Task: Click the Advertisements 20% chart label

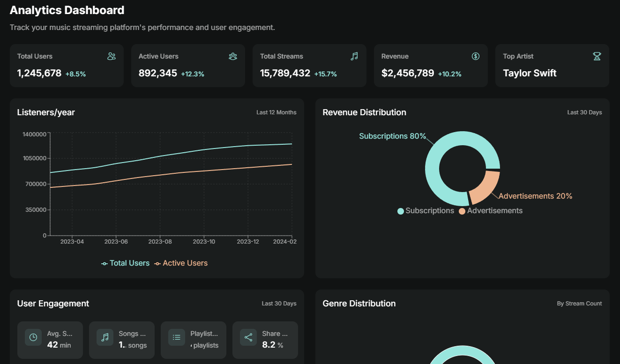Action: (536, 196)
